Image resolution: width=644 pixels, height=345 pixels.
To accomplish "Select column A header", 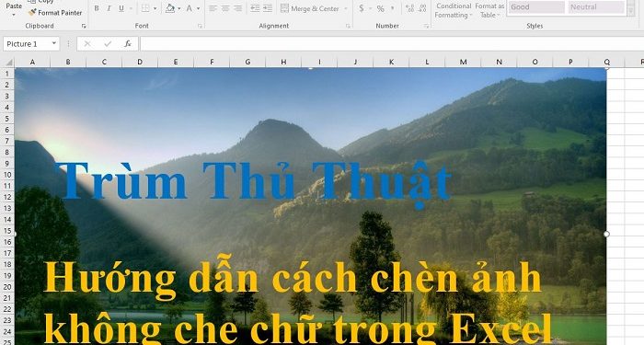I will pyautogui.click(x=32, y=62).
